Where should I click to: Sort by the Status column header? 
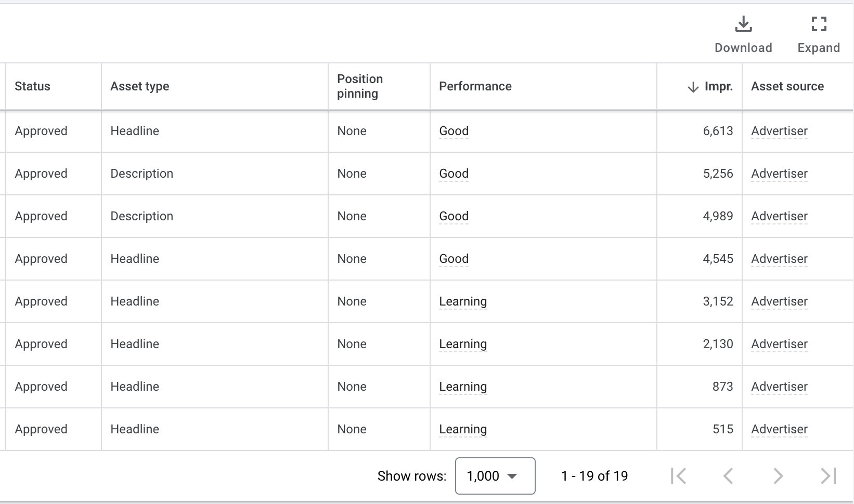coord(32,86)
